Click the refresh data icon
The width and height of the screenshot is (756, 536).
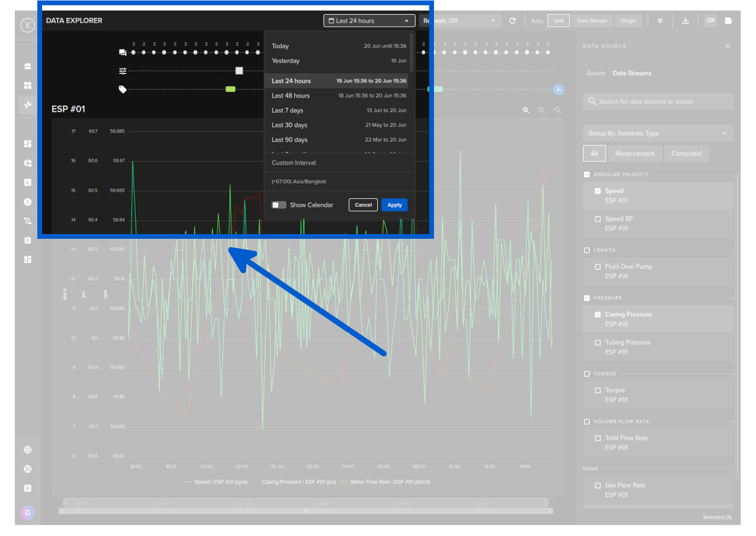tap(512, 21)
